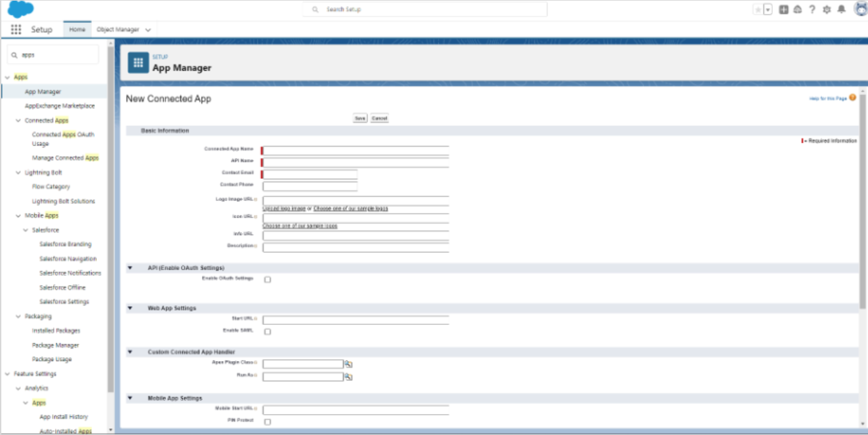Switch to the Home tab
Viewport: 868px width, 435px height.
(x=77, y=29)
